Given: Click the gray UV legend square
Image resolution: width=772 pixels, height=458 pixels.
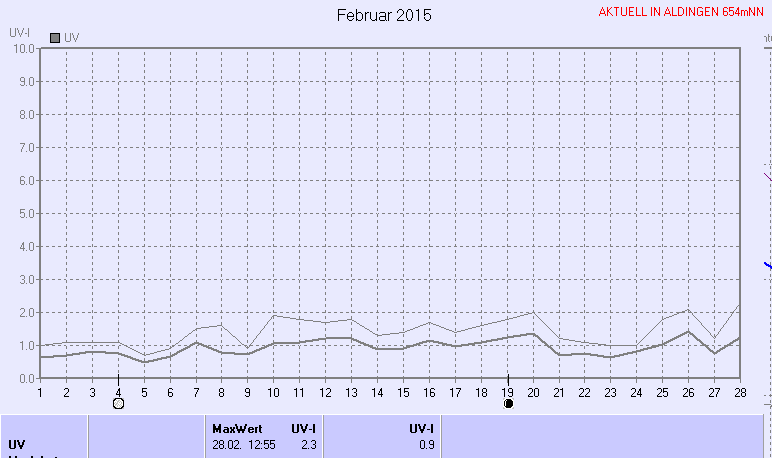Looking at the screenshot, I should pos(54,38).
